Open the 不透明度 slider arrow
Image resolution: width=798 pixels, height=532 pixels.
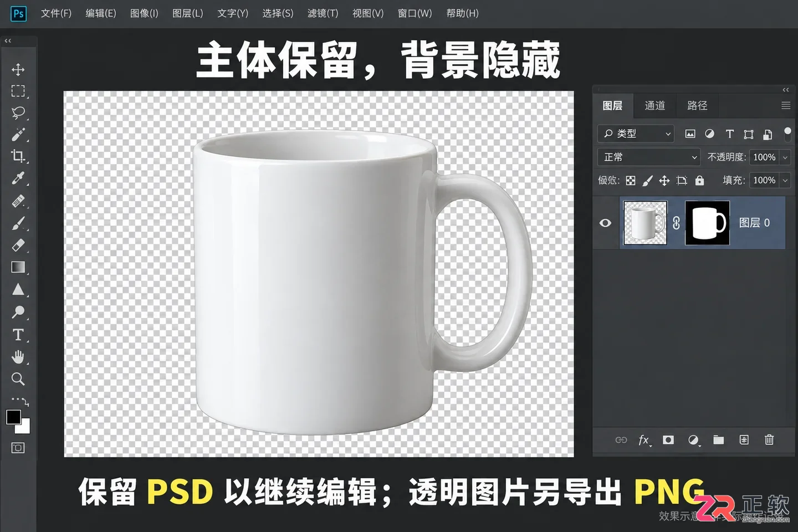tap(785, 157)
